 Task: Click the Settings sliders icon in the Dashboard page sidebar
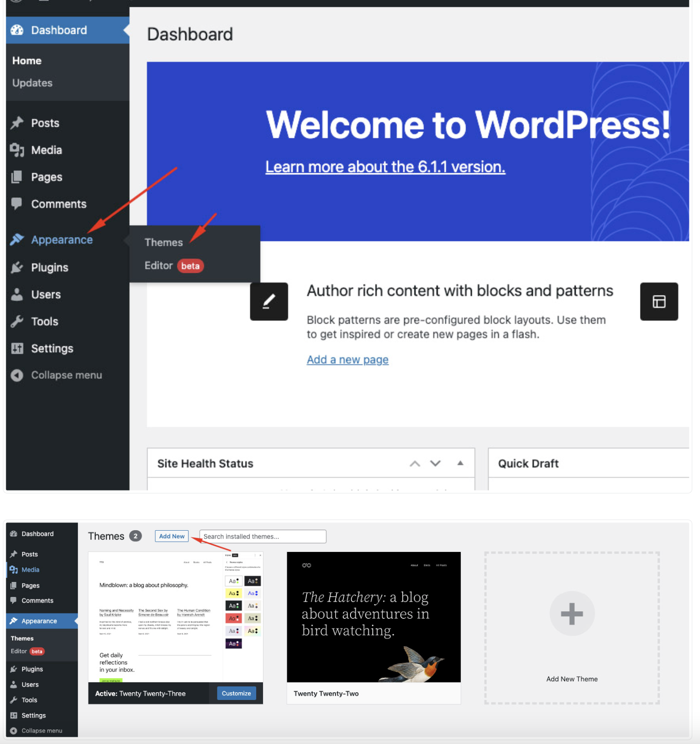click(17, 348)
